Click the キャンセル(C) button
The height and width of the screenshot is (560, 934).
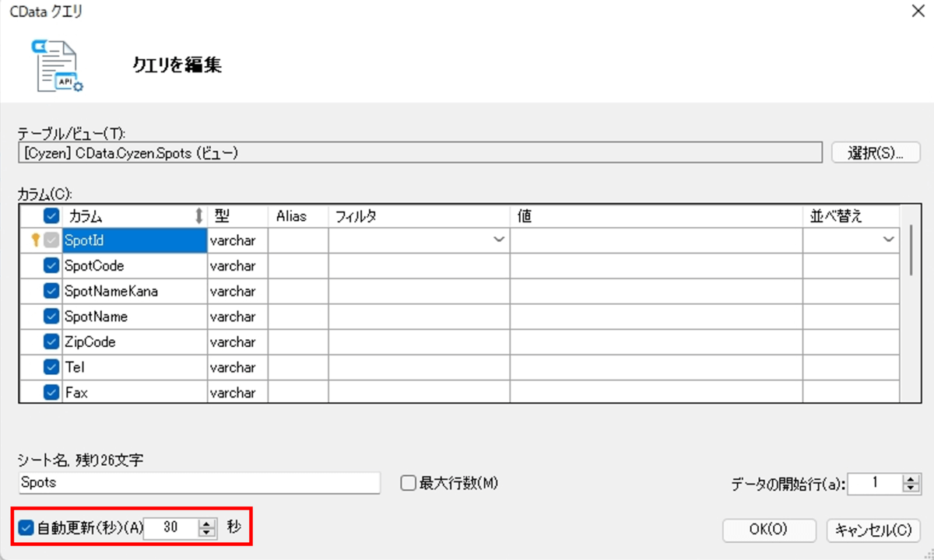pos(873,530)
